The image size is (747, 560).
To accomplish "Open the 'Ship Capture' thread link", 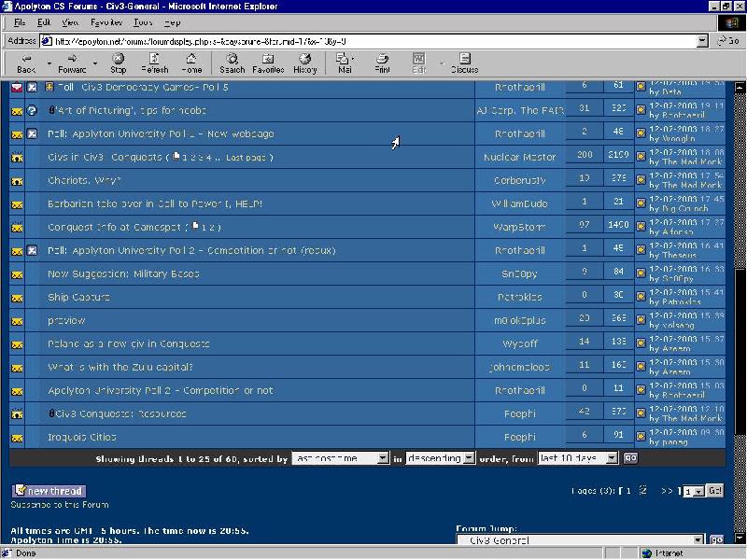I will pos(78,297).
